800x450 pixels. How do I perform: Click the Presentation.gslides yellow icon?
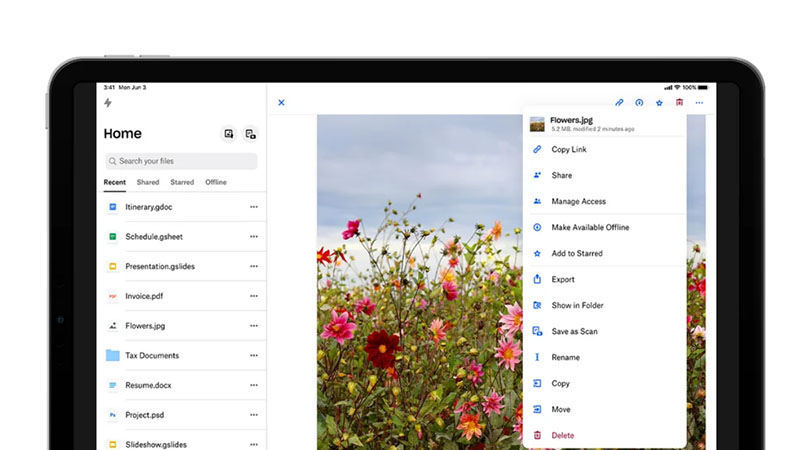coord(113,266)
